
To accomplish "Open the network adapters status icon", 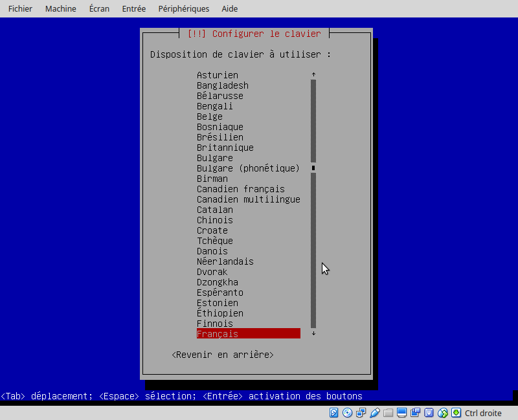I will [361, 413].
